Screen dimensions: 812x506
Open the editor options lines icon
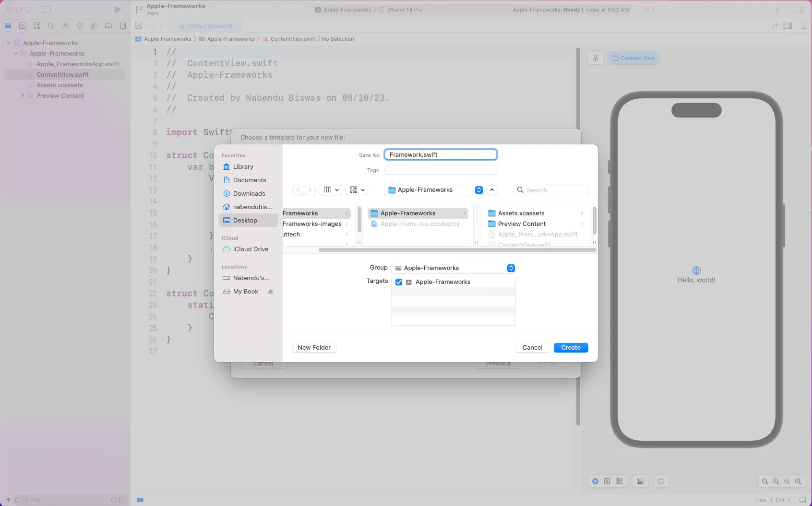tap(788, 26)
